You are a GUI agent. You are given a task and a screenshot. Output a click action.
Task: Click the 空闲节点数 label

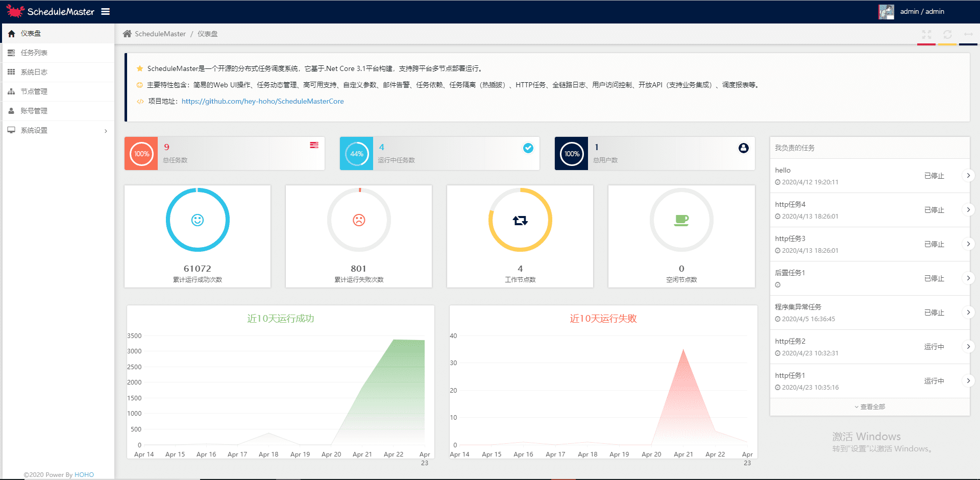click(x=681, y=280)
